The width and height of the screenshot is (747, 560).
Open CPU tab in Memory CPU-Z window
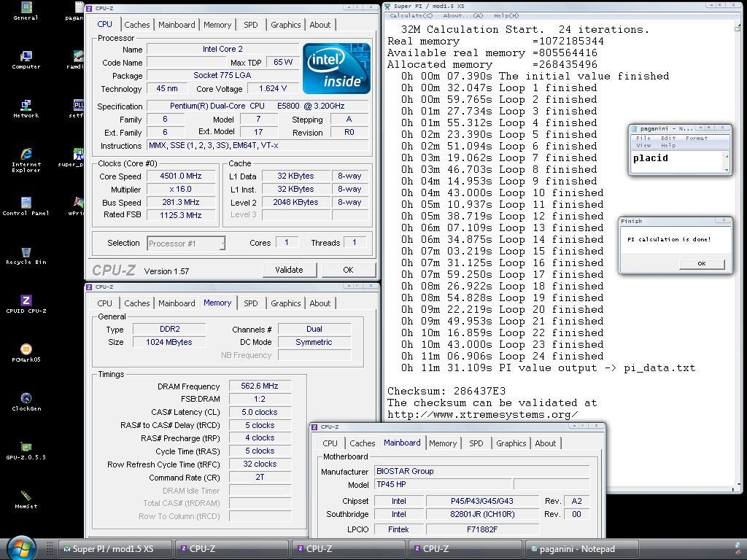click(x=104, y=303)
